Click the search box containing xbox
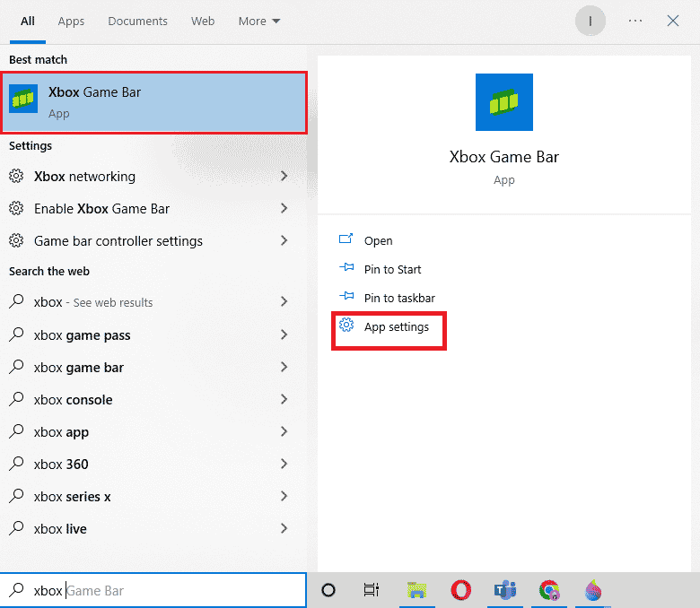This screenshot has height=608, width=700. 162,590
